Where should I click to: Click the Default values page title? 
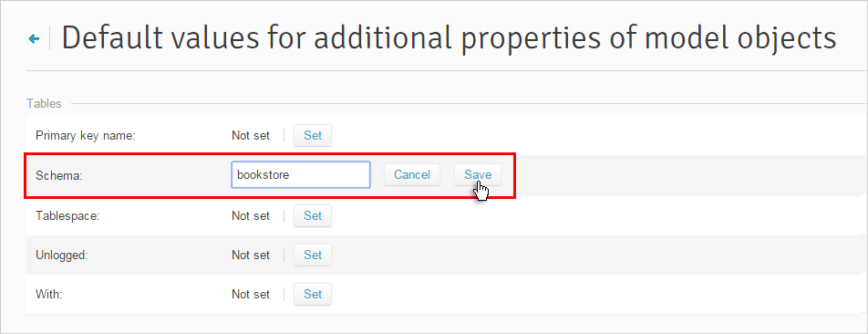coord(449,38)
